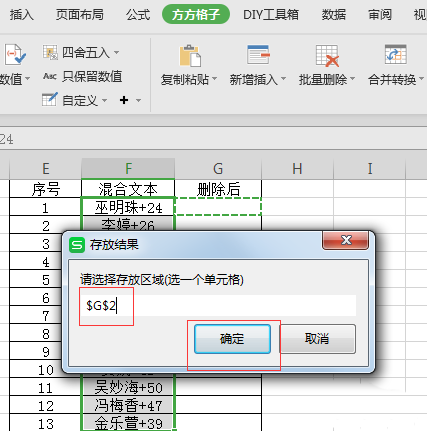Open the 审阅 tab
Viewport: 427px width, 431px height.
(380, 15)
